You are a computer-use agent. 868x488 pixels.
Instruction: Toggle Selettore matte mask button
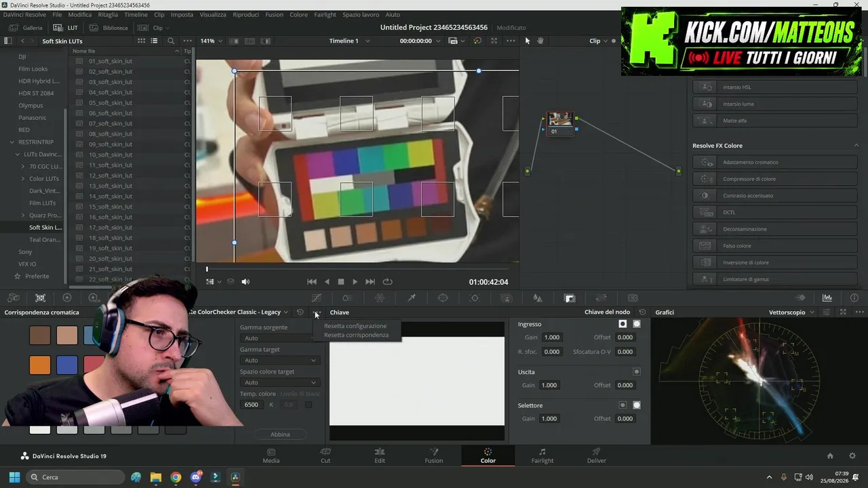tap(636, 405)
